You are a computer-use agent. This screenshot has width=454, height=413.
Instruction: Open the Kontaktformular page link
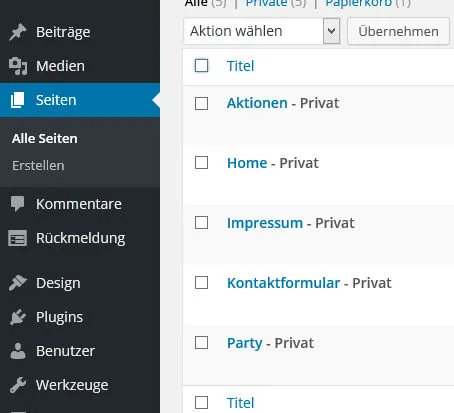point(283,283)
